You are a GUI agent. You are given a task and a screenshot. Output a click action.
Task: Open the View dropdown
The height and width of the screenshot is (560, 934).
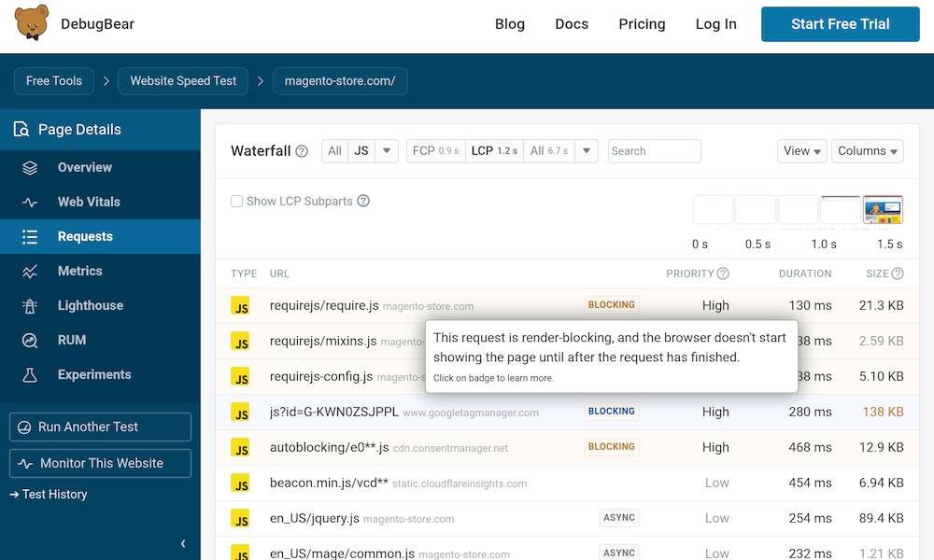801,151
